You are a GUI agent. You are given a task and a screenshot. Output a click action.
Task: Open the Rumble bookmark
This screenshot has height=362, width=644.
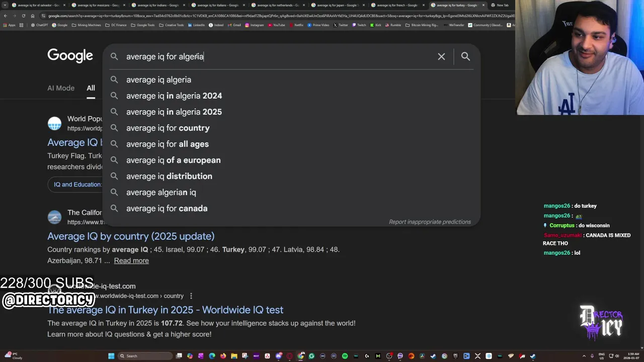tap(393, 25)
